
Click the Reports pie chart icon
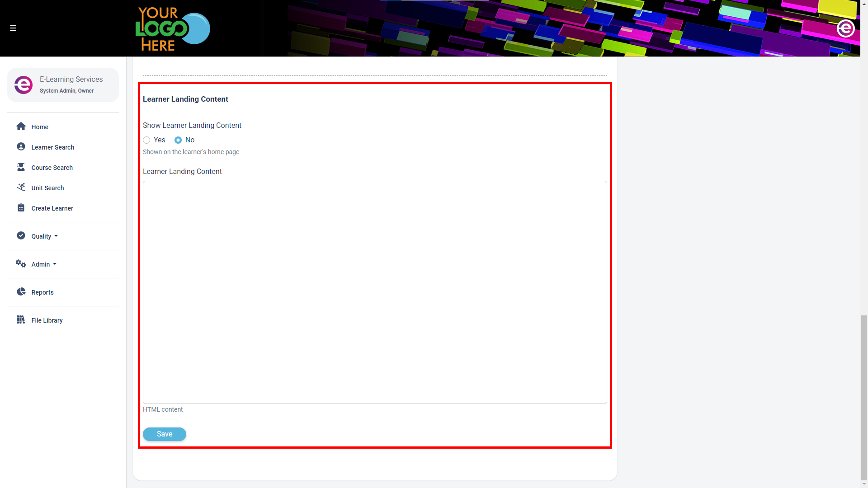[x=21, y=292]
